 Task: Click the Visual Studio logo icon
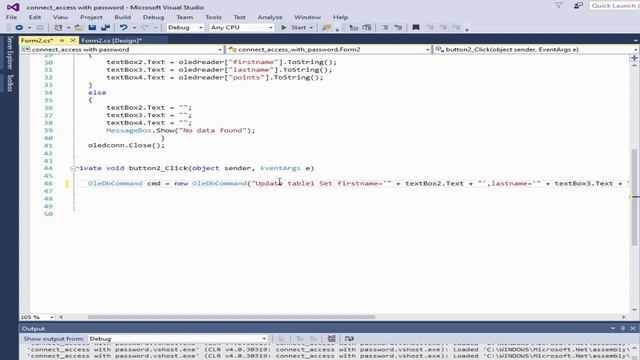coord(13,7)
